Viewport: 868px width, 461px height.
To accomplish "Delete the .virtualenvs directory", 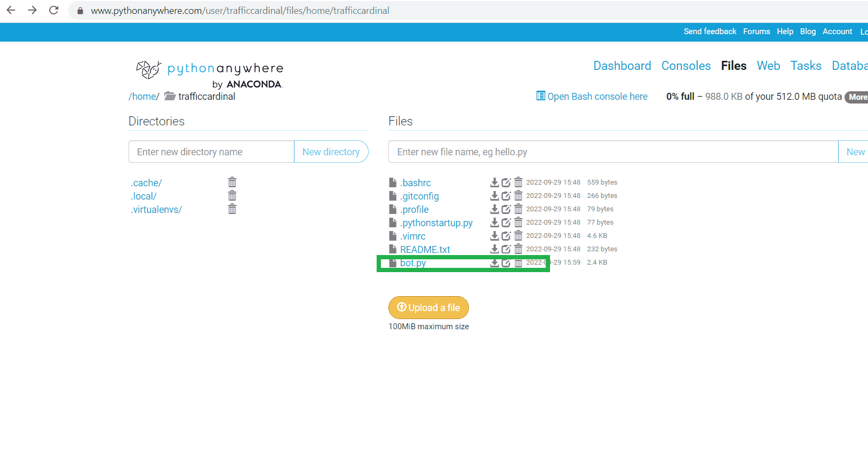I will [232, 209].
